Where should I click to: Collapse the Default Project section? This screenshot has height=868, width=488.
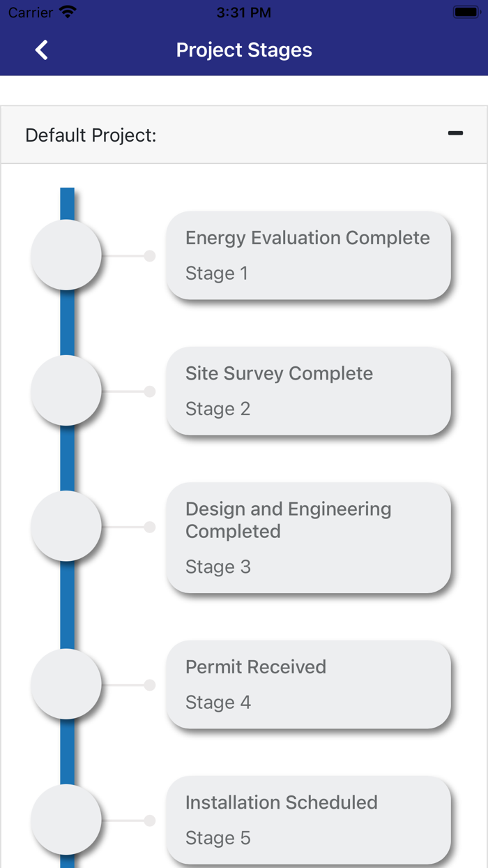point(455,133)
